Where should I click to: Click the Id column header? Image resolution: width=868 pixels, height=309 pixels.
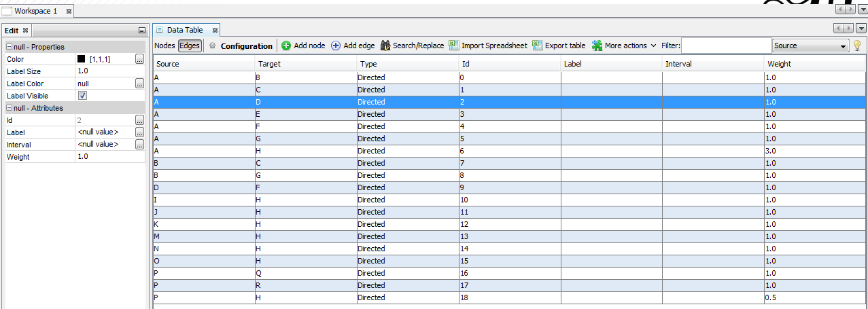pos(510,64)
